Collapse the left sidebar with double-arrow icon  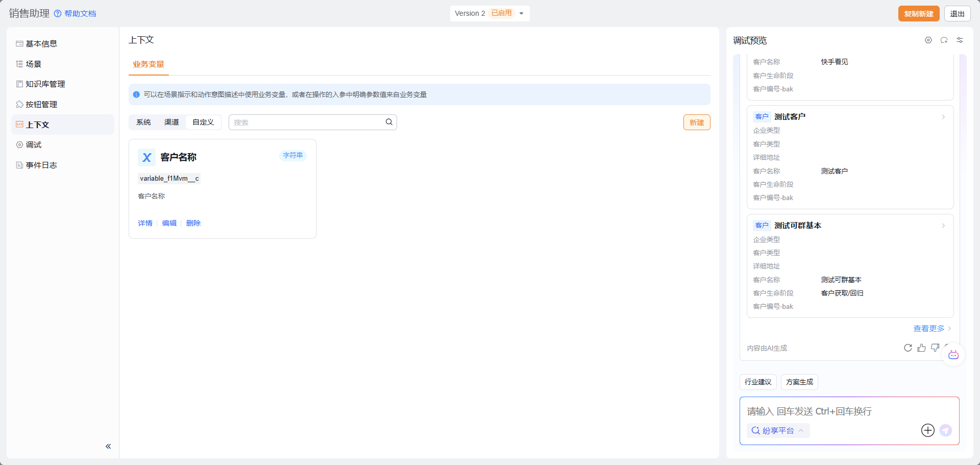108,446
